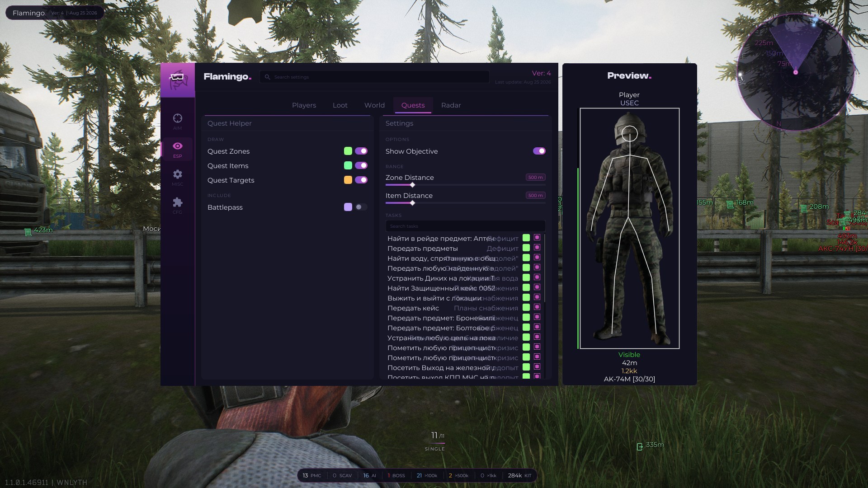Open the purple Battlepass color swatch

pyautogui.click(x=348, y=207)
